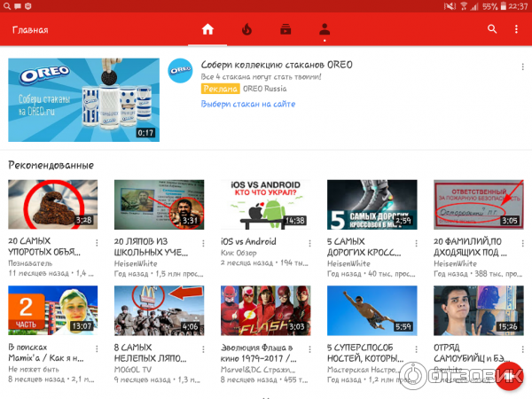Open options menu for 8 САМЫХ НЕЛЕПЫХ video
The height and width of the screenshot is (399, 532).
[203, 348]
